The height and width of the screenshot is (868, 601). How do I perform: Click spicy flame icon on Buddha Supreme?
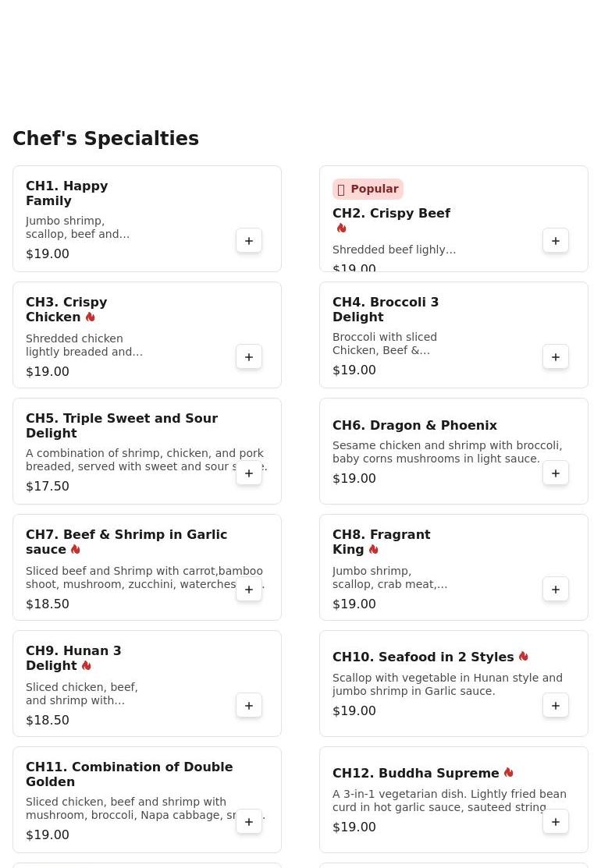click(x=509, y=772)
